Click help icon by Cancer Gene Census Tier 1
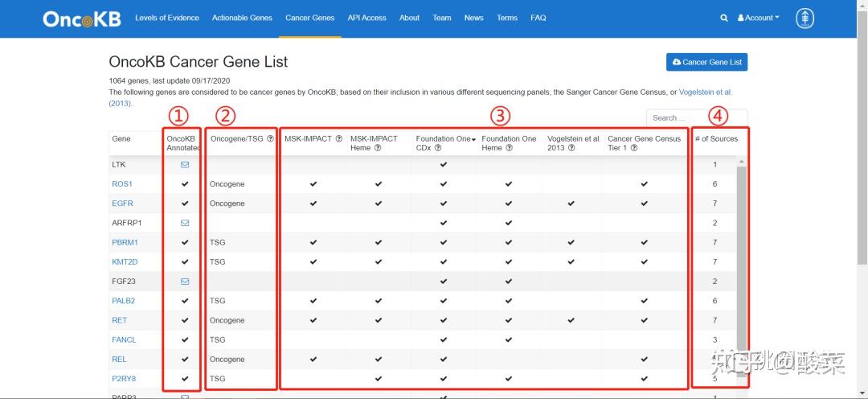Viewport: 868px width, 399px height. point(634,148)
